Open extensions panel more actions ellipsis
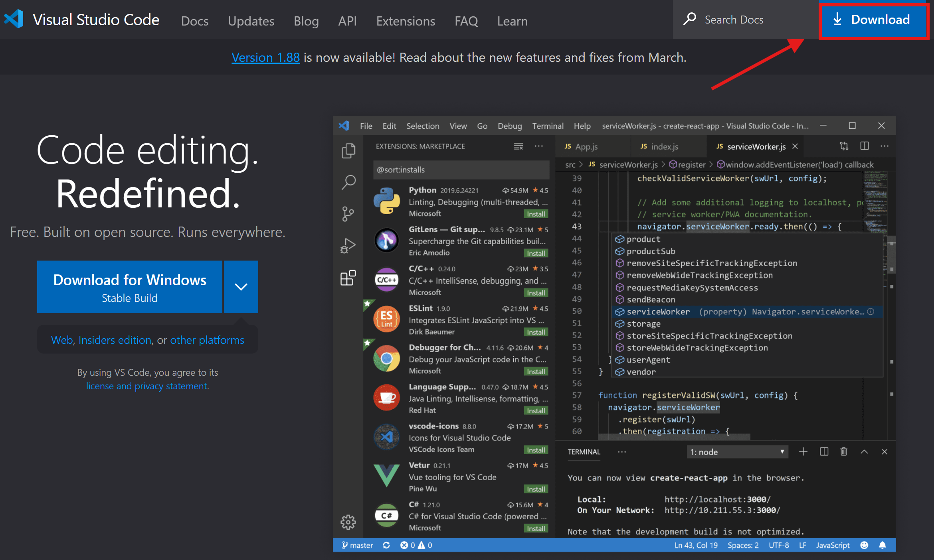934x560 pixels. pyautogui.click(x=539, y=146)
